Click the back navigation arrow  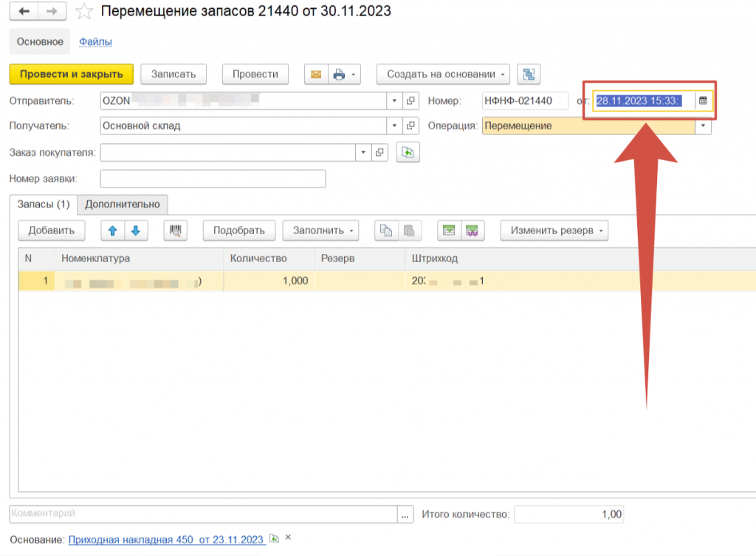[24, 11]
